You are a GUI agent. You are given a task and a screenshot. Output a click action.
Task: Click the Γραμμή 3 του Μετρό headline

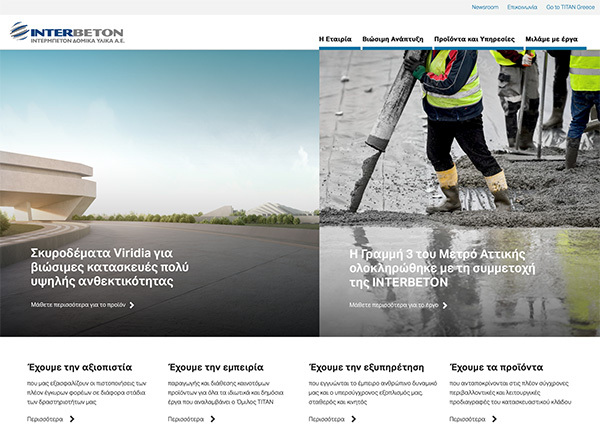coord(442,268)
